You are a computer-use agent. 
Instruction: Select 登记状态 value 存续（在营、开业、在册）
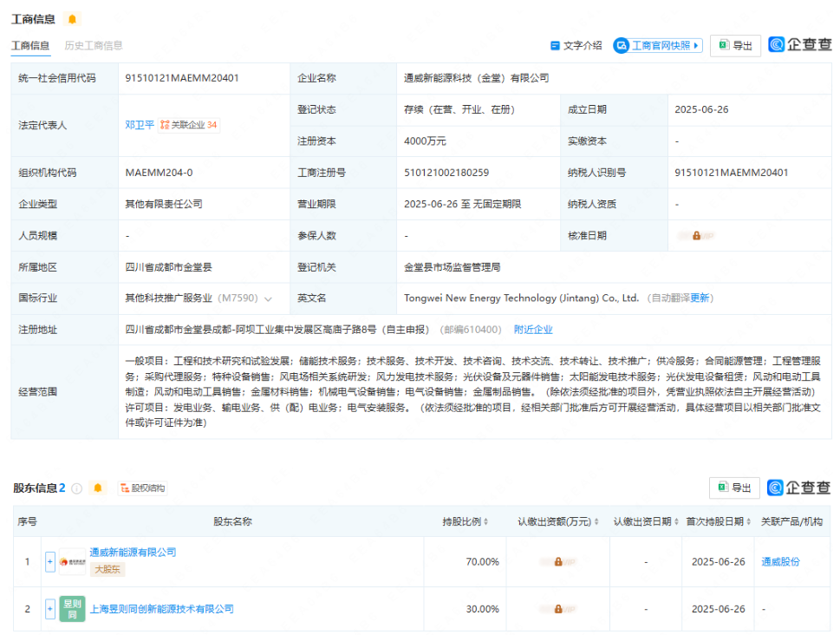pos(459,109)
